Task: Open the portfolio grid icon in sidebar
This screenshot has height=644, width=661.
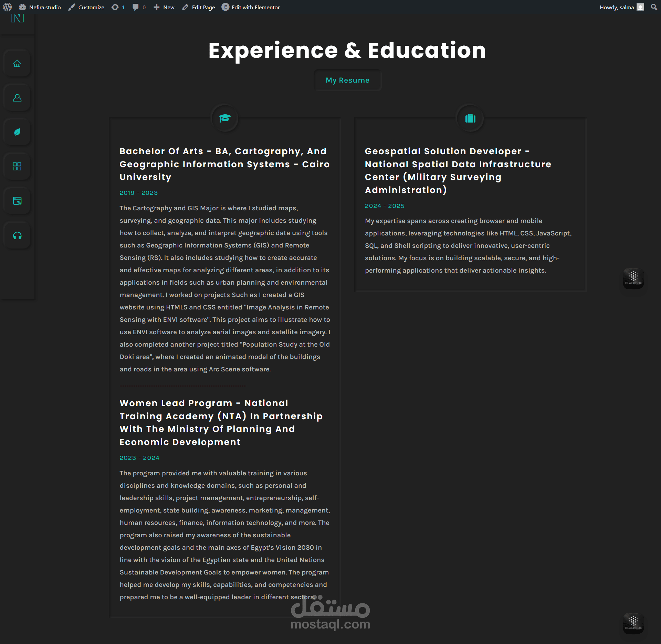Action: tap(17, 167)
